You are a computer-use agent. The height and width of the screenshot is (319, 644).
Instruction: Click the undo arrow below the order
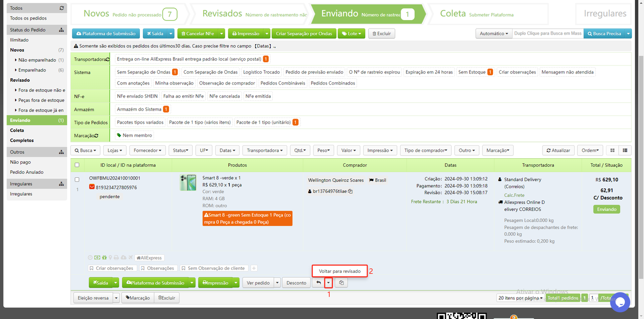pyautogui.click(x=319, y=282)
